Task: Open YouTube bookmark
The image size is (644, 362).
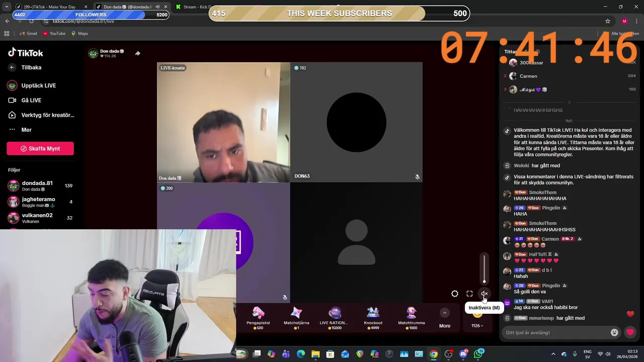Action: pos(54,34)
